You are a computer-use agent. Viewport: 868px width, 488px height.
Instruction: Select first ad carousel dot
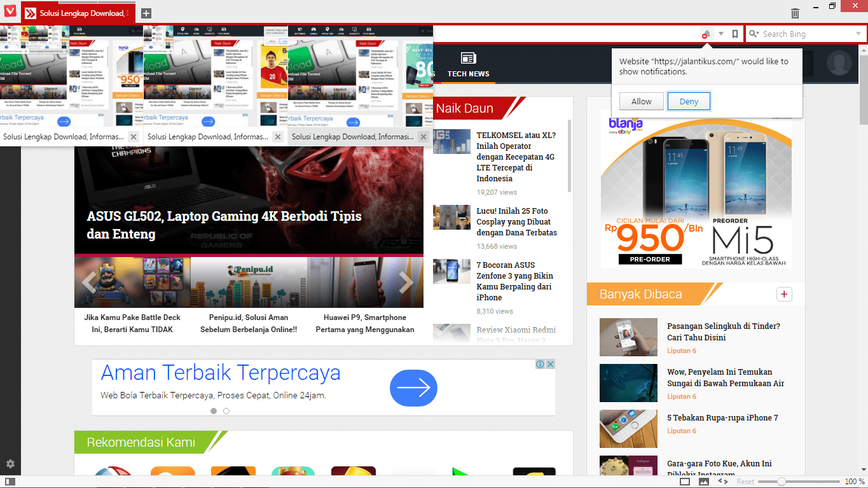(x=214, y=411)
